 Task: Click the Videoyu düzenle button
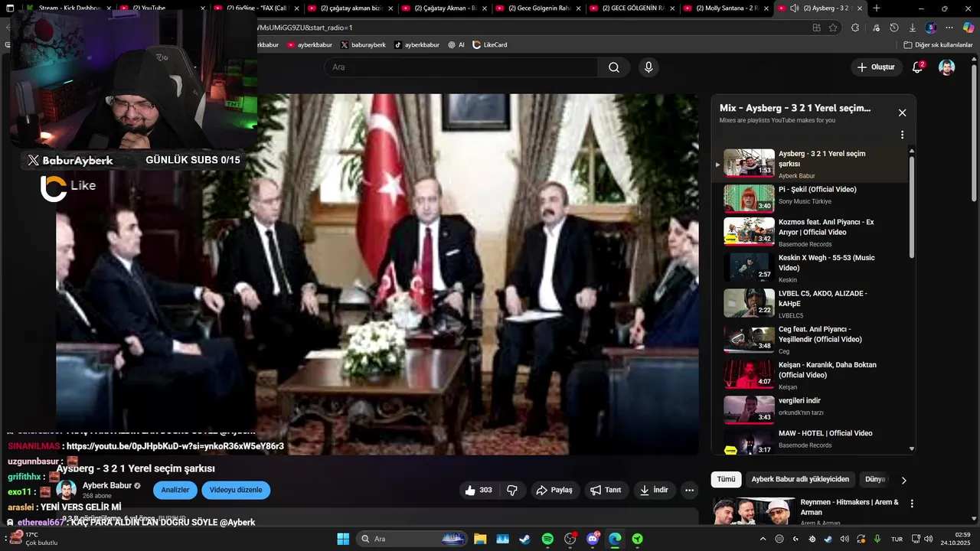click(x=236, y=490)
